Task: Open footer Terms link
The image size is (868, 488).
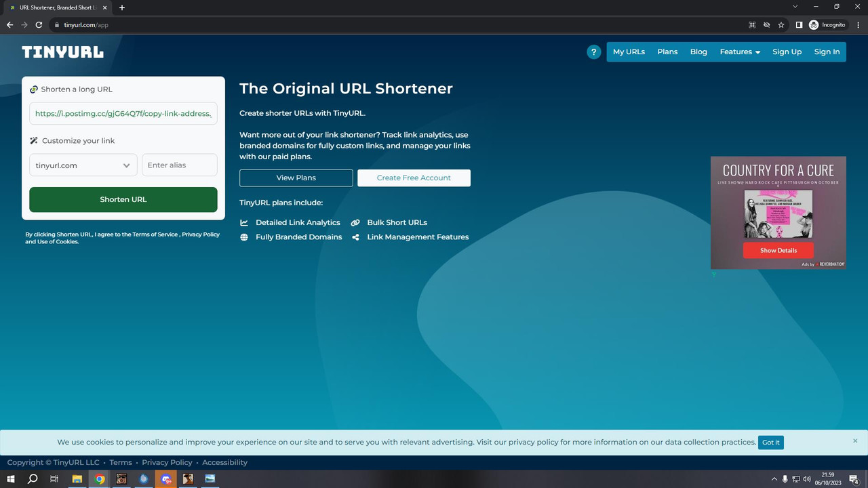Action: (121, 462)
